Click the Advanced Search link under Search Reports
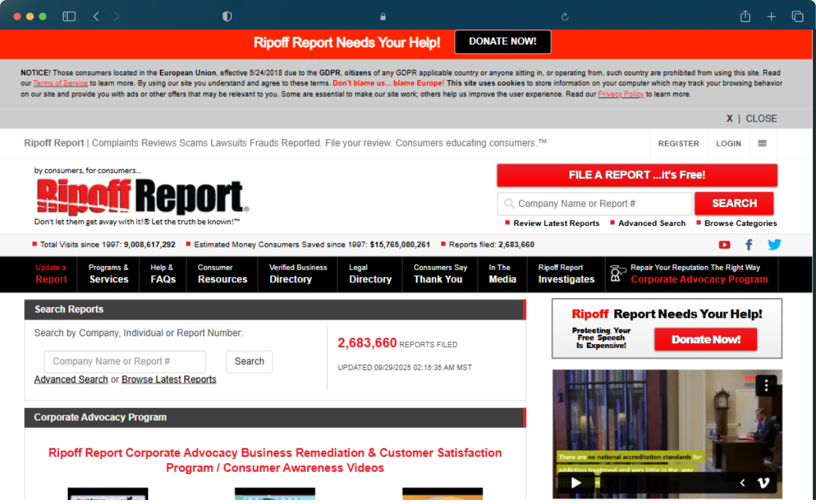The height and width of the screenshot is (504, 816). tap(71, 379)
